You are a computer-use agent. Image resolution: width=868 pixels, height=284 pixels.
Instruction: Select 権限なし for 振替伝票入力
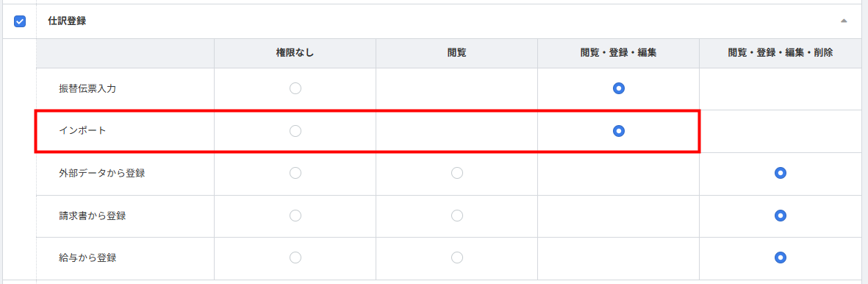tap(295, 89)
